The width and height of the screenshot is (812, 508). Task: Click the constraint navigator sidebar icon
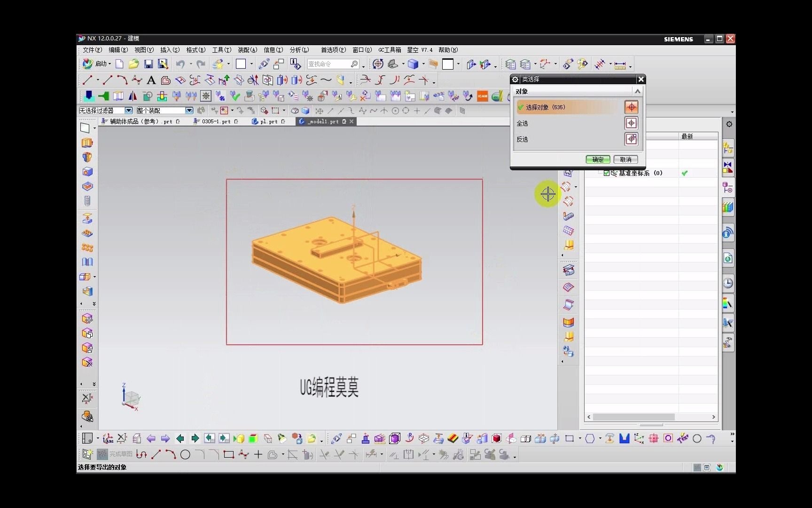click(728, 167)
